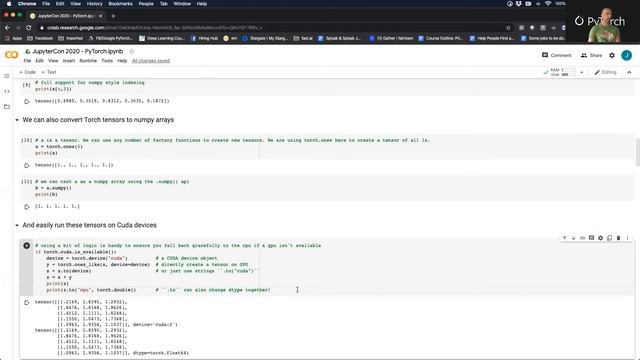Open the Colab File menu
This screenshot has width=640, height=360.
point(27,61)
